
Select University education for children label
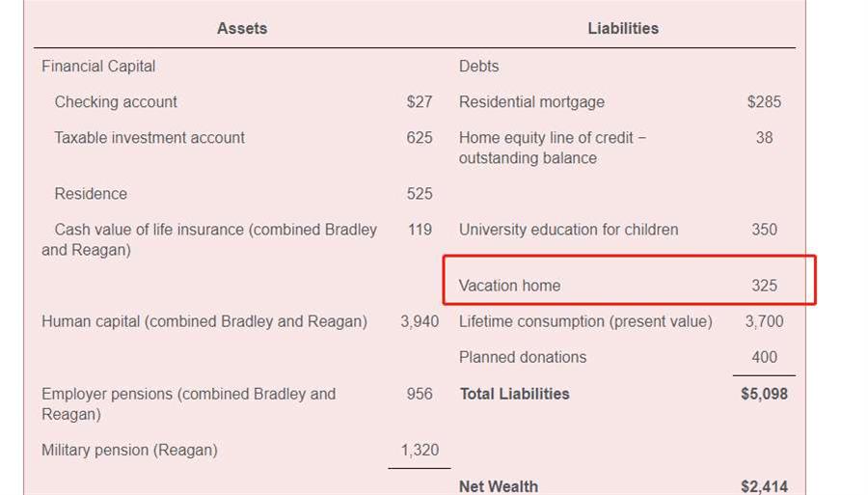pyautogui.click(x=568, y=230)
